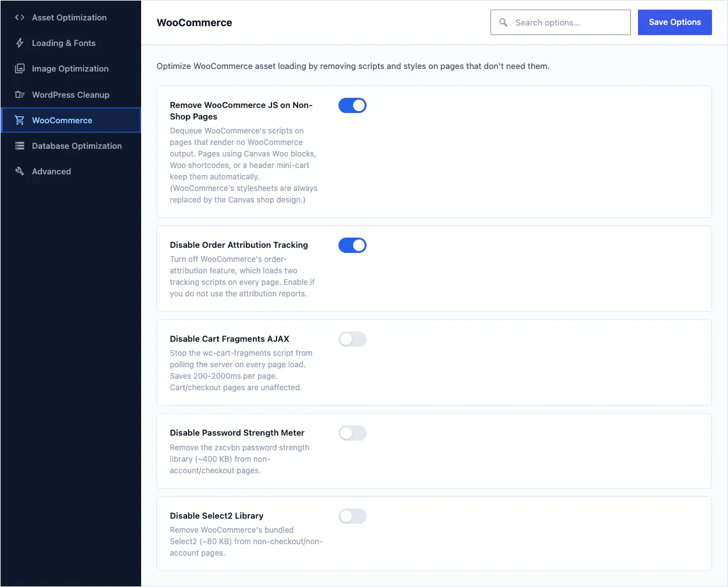Open the Advanced settings section

(71, 171)
